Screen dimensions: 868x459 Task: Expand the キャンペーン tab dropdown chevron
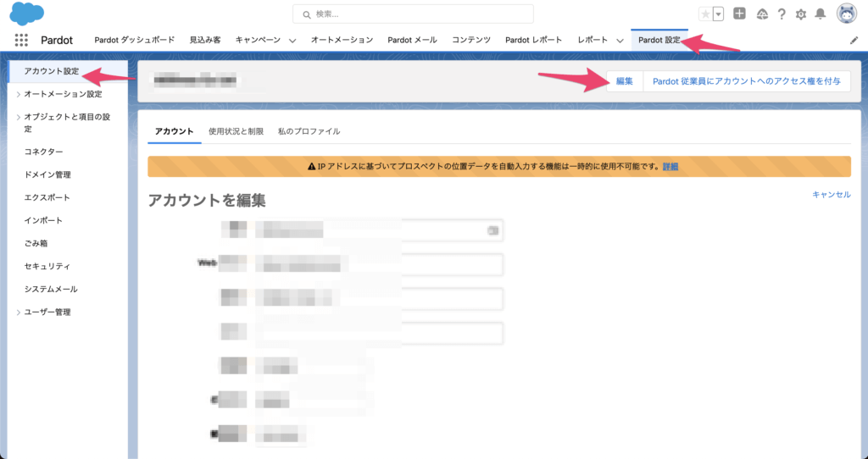pos(292,41)
